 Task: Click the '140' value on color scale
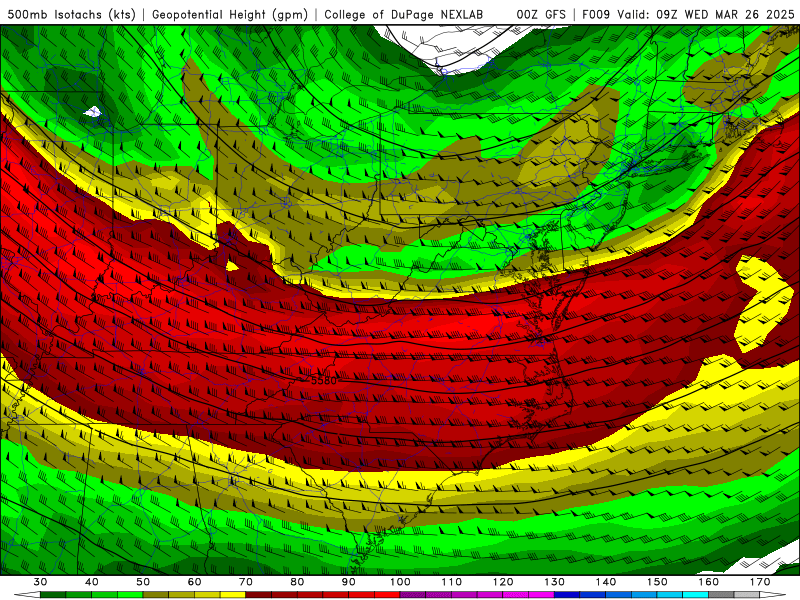click(606, 582)
